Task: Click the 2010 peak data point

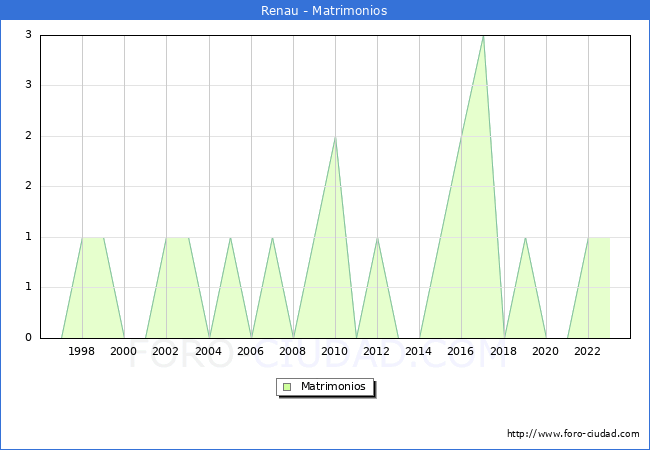Action: click(x=335, y=137)
